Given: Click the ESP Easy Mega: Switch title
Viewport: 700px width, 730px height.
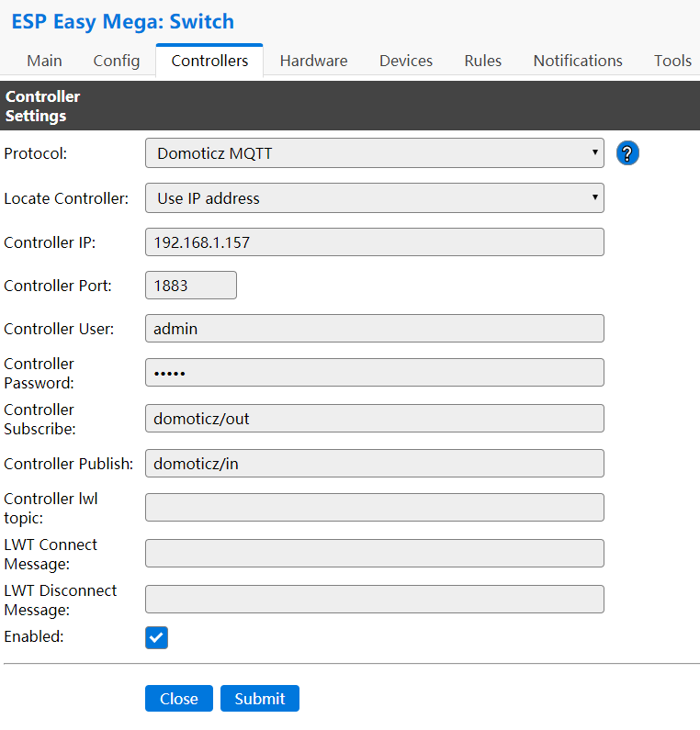Looking at the screenshot, I should pyautogui.click(x=122, y=21).
